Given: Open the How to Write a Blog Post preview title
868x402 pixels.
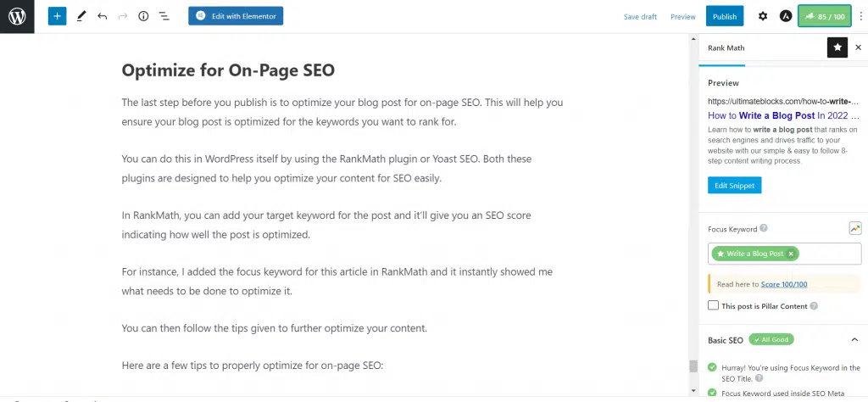Looking at the screenshot, I should click(784, 115).
